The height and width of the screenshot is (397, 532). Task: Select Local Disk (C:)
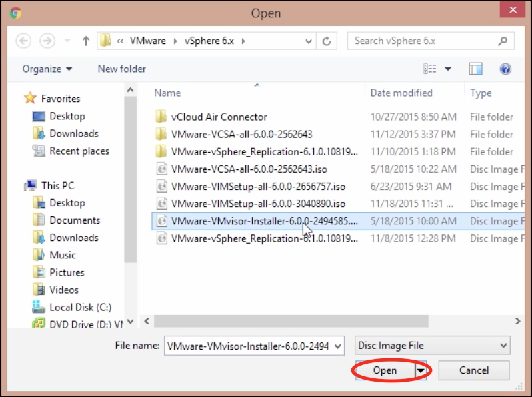point(71,307)
